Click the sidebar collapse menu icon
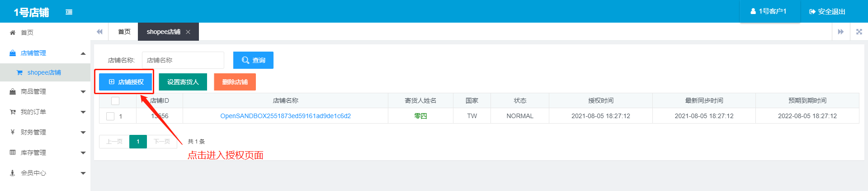This screenshot has width=868, height=191. 69,12
